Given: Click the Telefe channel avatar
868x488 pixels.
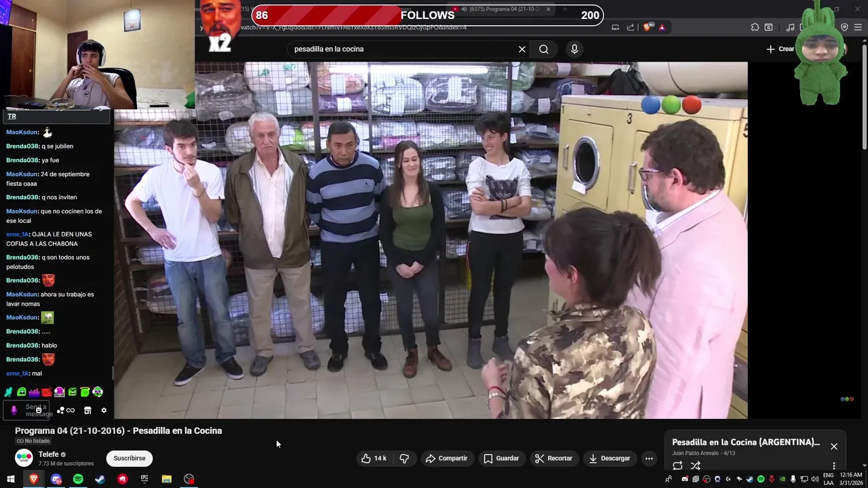Looking at the screenshot, I should click(24, 458).
